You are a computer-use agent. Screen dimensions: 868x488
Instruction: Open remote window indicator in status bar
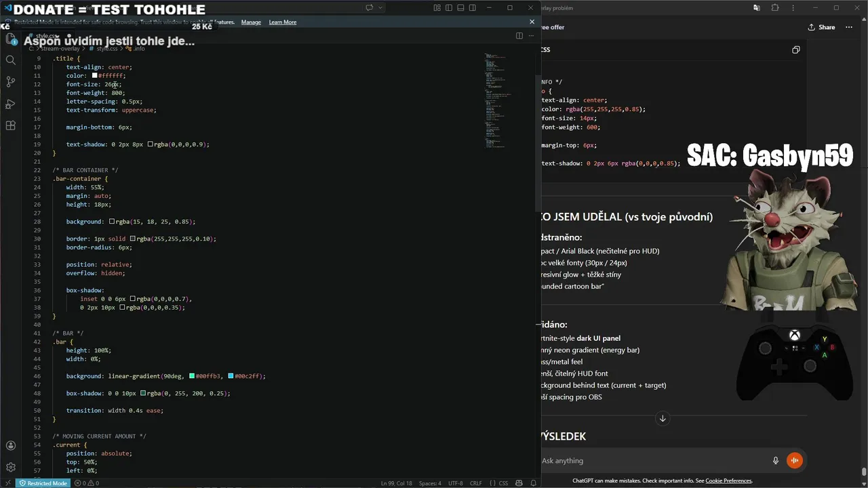click(x=7, y=483)
